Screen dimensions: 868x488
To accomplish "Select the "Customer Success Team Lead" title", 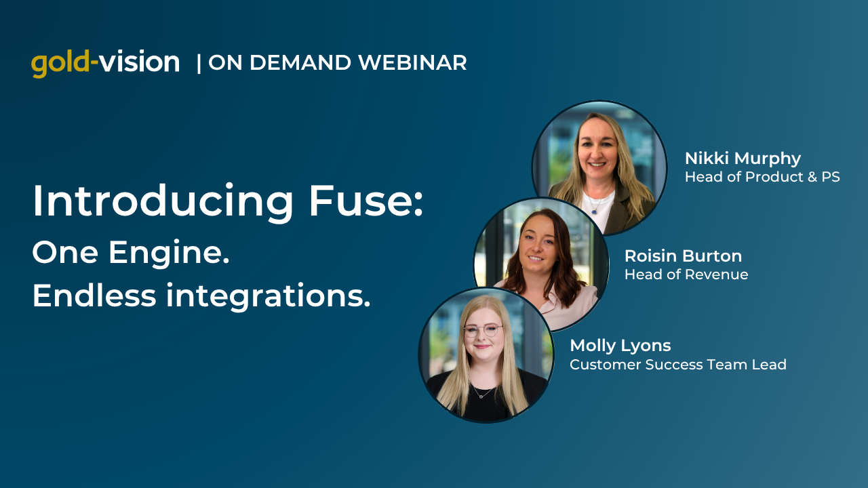I will coord(677,365).
